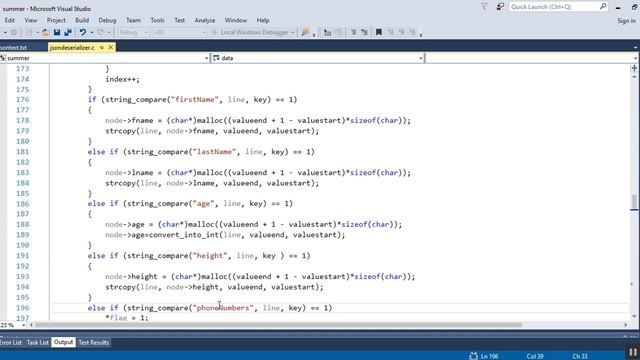Click the Increase Indent toolbar icon
The width and height of the screenshot is (640, 360).
[x=364, y=32]
